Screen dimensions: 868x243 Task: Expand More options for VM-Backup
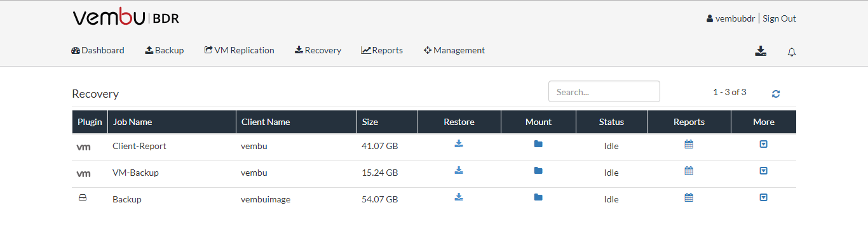click(764, 171)
